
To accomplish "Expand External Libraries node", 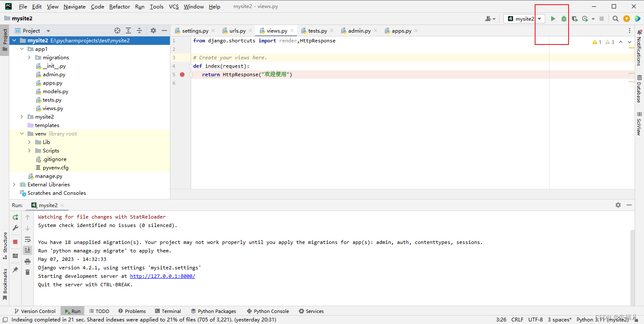I will [14, 185].
